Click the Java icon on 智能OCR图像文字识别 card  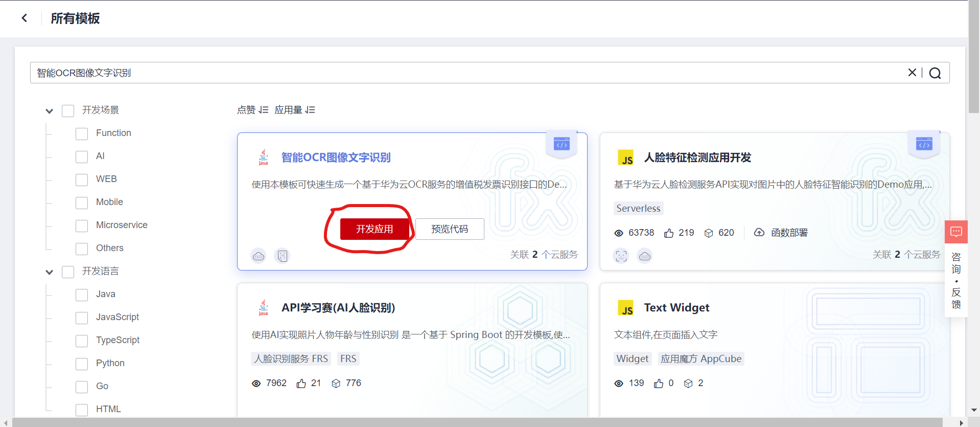[x=263, y=158]
